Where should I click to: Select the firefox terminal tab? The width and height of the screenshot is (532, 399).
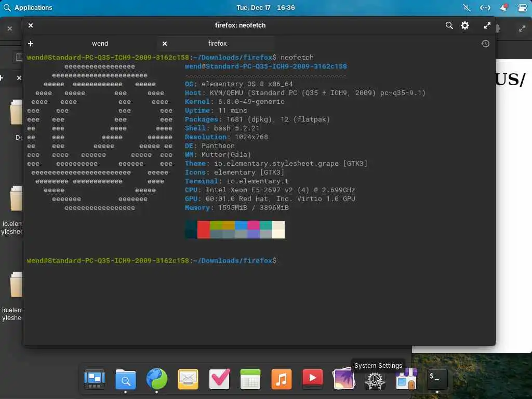(217, 44)
